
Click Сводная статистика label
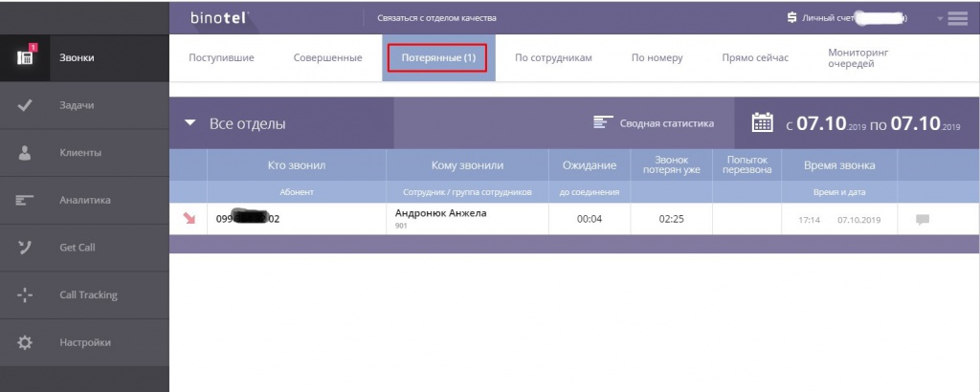click(667, 123)
